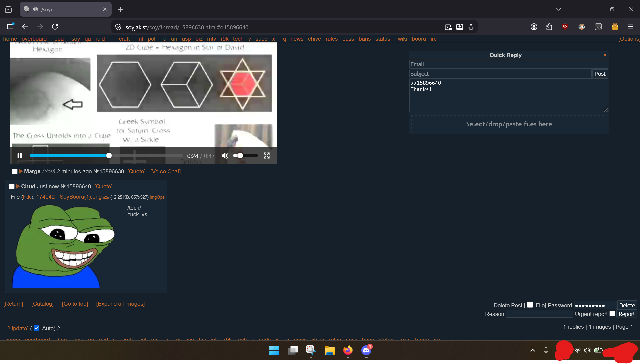Open Discord from the taskbar

(366, 350)
